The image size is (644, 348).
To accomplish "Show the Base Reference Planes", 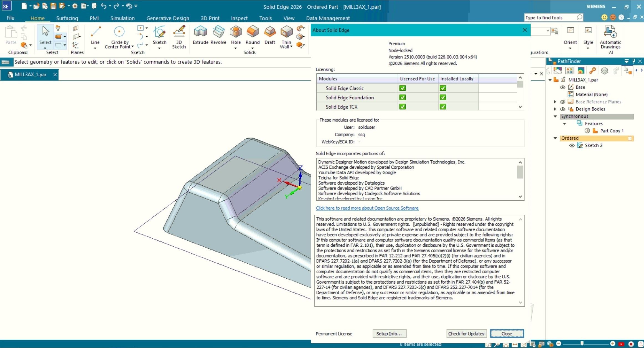I will (562, 102).
